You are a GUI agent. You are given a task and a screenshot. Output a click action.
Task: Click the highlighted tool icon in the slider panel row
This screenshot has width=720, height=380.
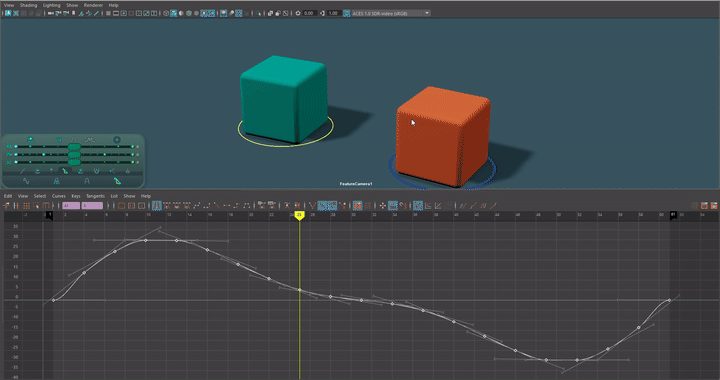(65, 171)
